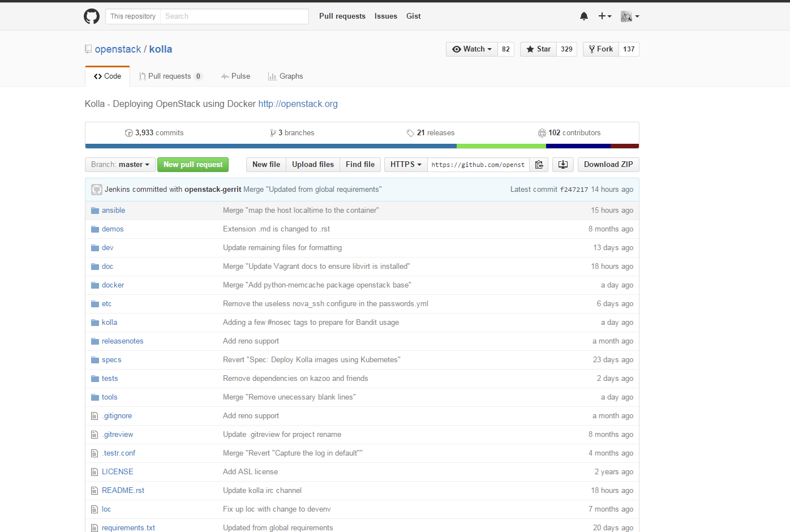Click the Graphs bar chart icon
This screenshot has height=532, width=790.
tap(272, 76)
